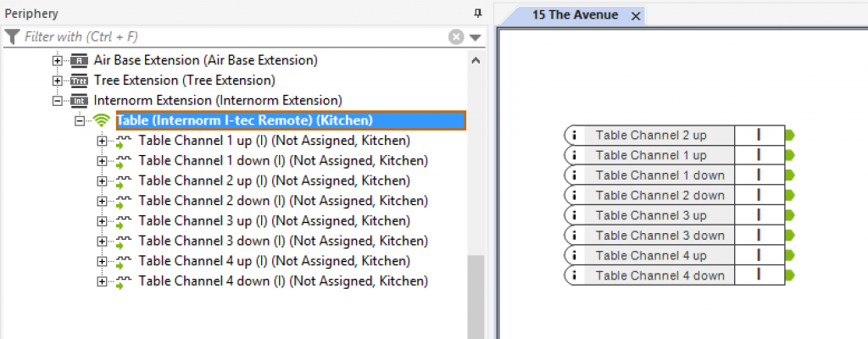Select Table Channel 3 down in tree

coord(282,241)
